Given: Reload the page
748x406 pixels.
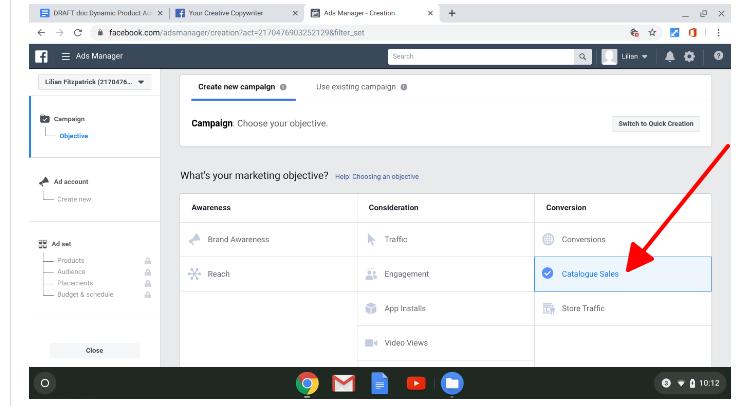Looking at the screenshot, I should click(x=78, y=32).
